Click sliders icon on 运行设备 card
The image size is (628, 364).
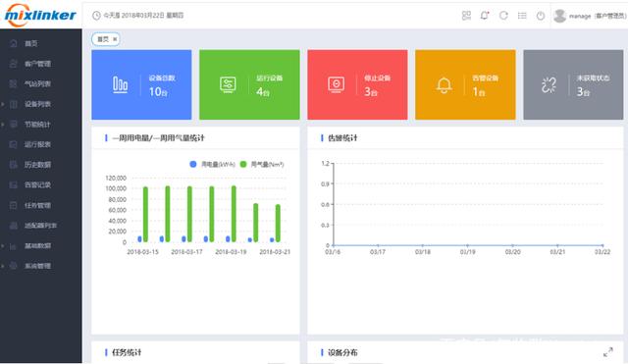point(228,84)
